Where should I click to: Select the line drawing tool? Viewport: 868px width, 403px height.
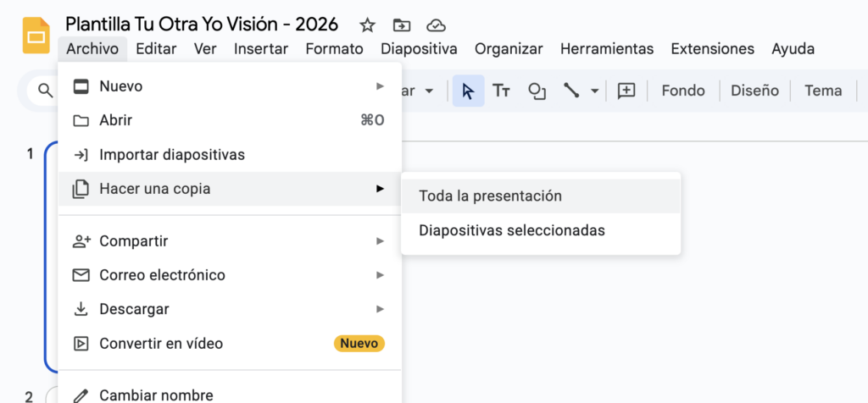coord(572,91)
